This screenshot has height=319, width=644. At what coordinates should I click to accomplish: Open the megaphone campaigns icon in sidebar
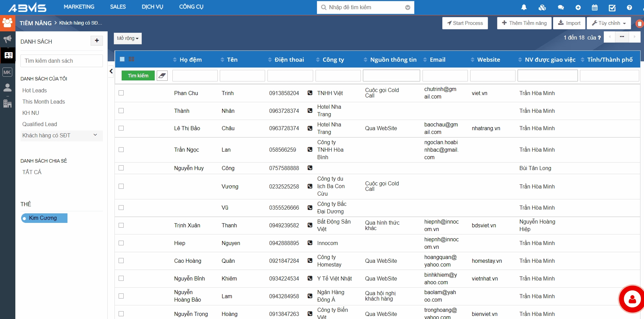click(7, 39)
